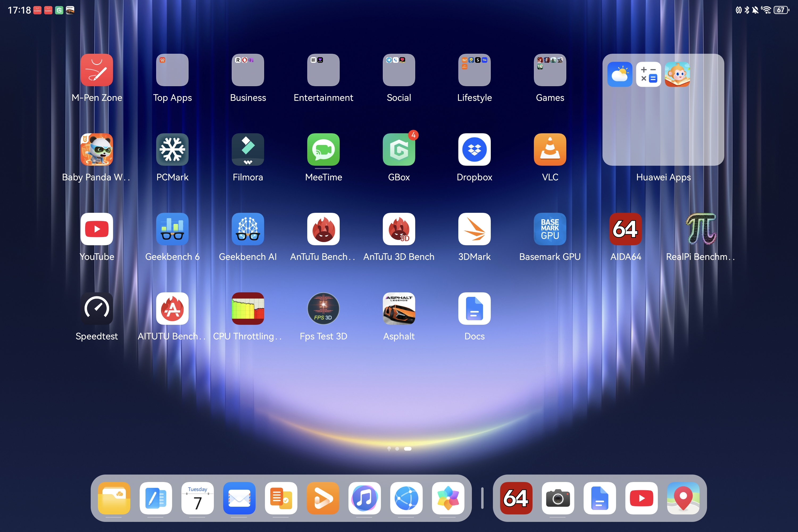Open recent Docs app in dock

coord(600,498)
